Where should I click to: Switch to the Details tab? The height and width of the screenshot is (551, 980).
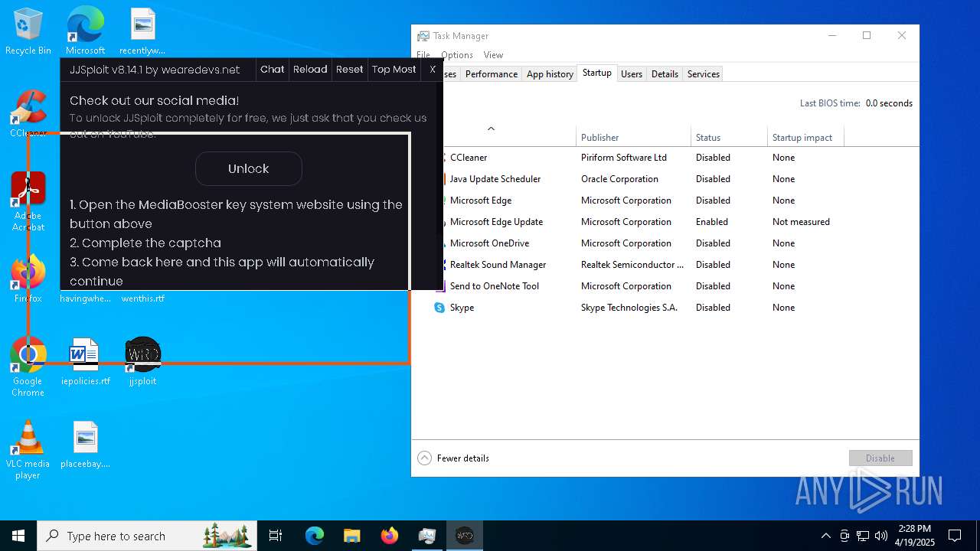coord(665,74)
